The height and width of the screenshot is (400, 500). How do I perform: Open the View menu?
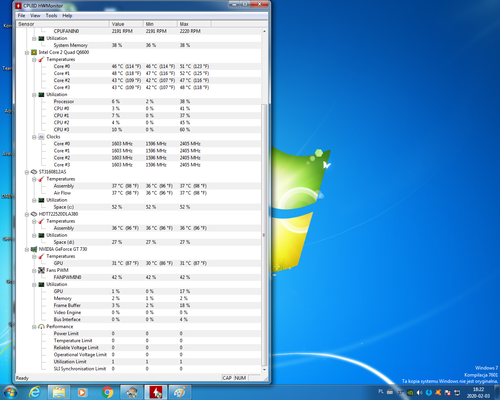35,16
